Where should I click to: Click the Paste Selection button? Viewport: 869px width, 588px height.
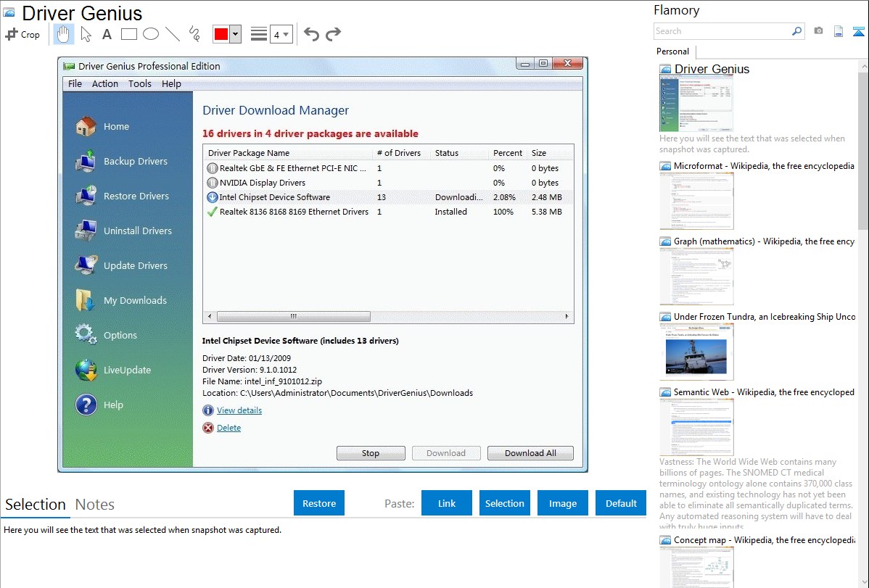504,502
